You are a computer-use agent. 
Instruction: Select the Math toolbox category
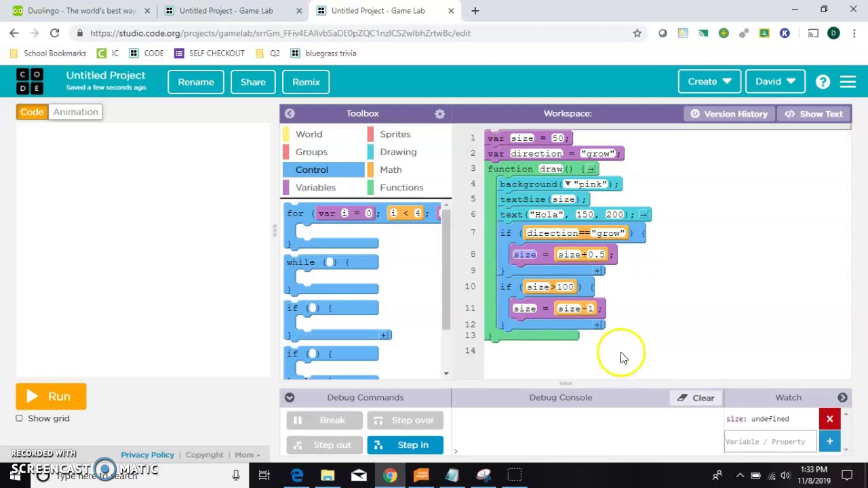tap(391, 169)
